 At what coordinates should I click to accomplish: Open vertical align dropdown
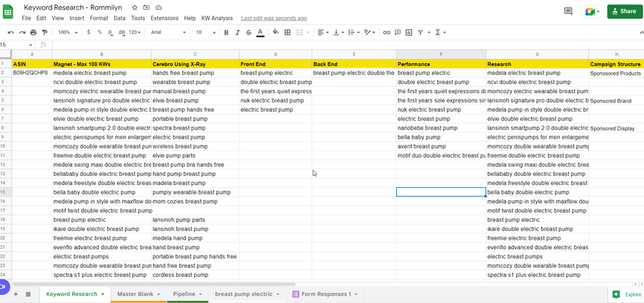339,32
